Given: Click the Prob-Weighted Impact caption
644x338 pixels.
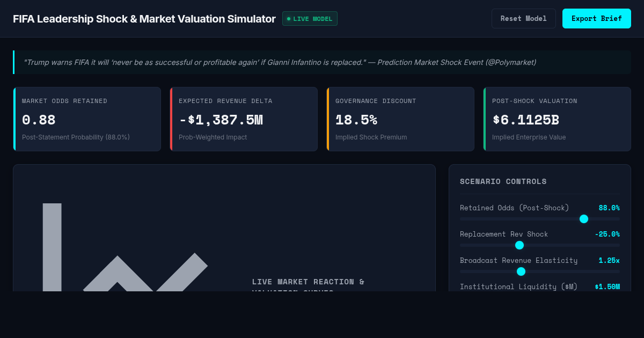Looking at the screenshot, I should click(x=213, y=137).
